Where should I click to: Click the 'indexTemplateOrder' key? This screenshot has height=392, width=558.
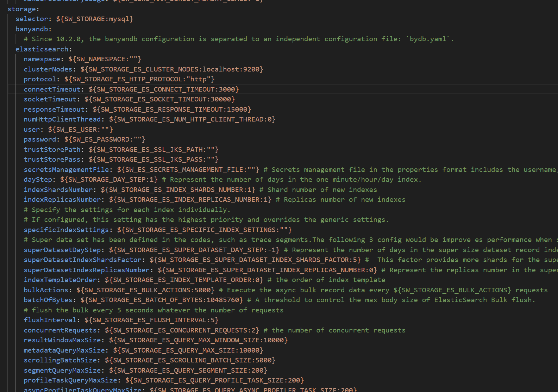coord(60,280)
